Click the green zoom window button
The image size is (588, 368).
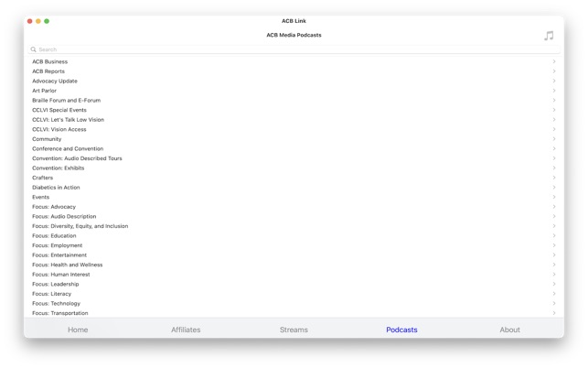point(47,21)
